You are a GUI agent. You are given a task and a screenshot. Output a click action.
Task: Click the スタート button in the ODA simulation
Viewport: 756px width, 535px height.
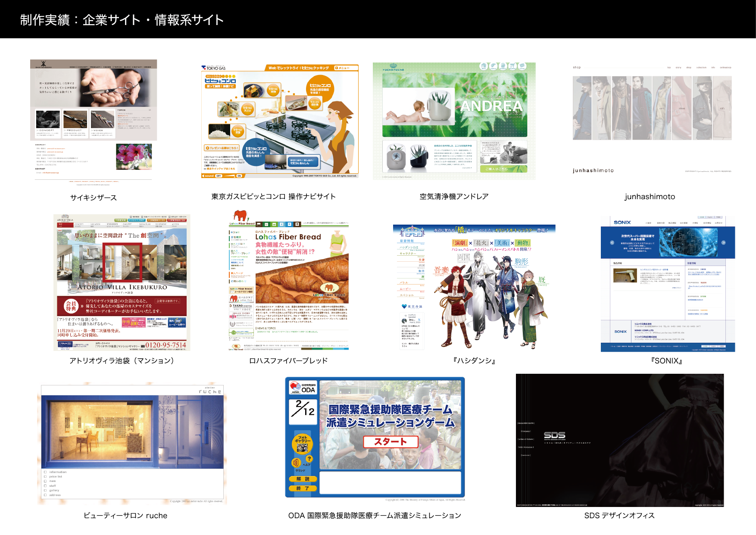coord(390,442)
